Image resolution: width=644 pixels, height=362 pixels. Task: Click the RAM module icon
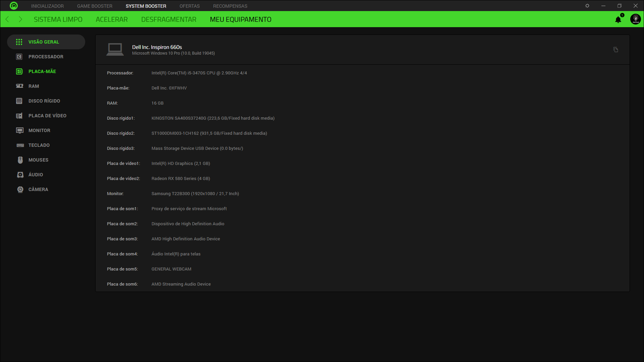tap(19, 86)
